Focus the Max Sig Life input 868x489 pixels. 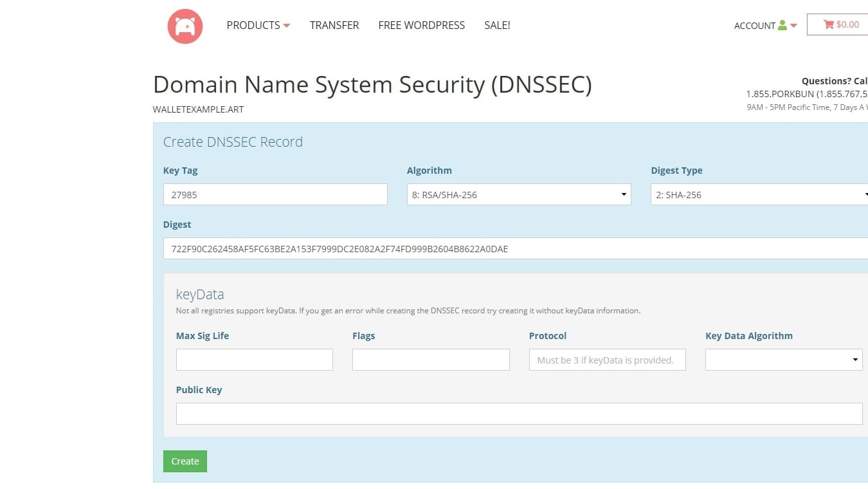point(255,360)
